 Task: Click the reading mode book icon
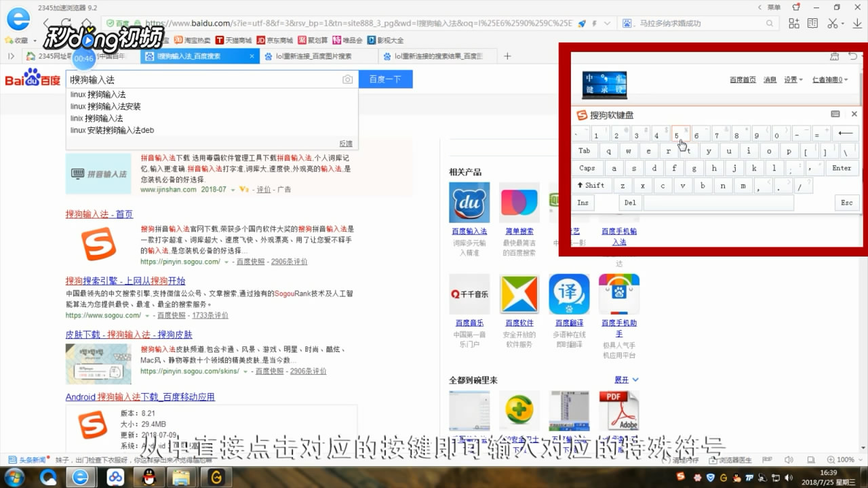[813, 23]
